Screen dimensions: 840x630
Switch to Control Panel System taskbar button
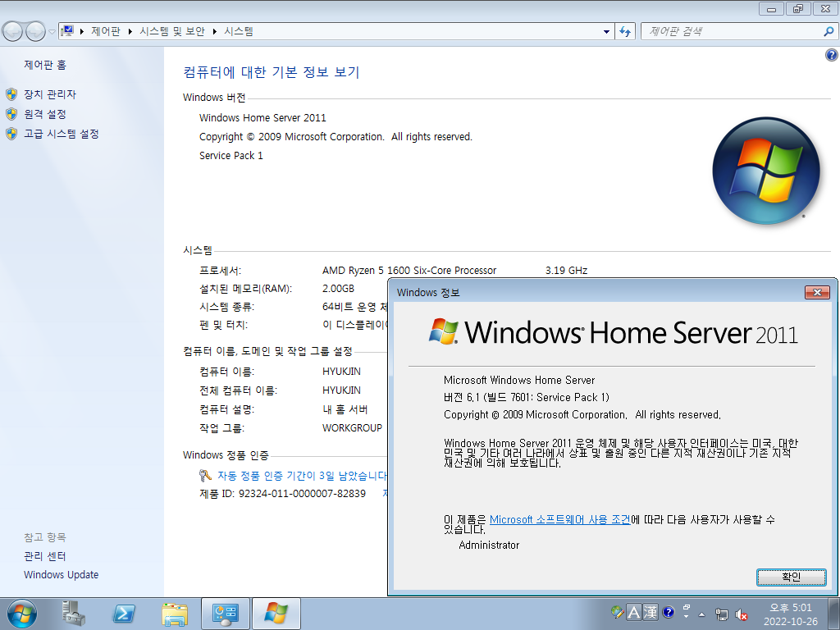coord(225,614)
